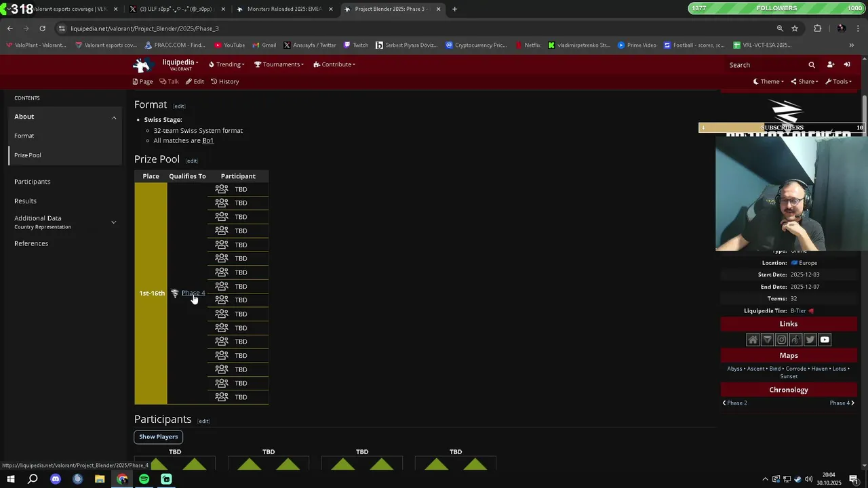Show more bookmarks with the chevron
The width and height of the screenshot is (868, 488).
tap(852, 45)
